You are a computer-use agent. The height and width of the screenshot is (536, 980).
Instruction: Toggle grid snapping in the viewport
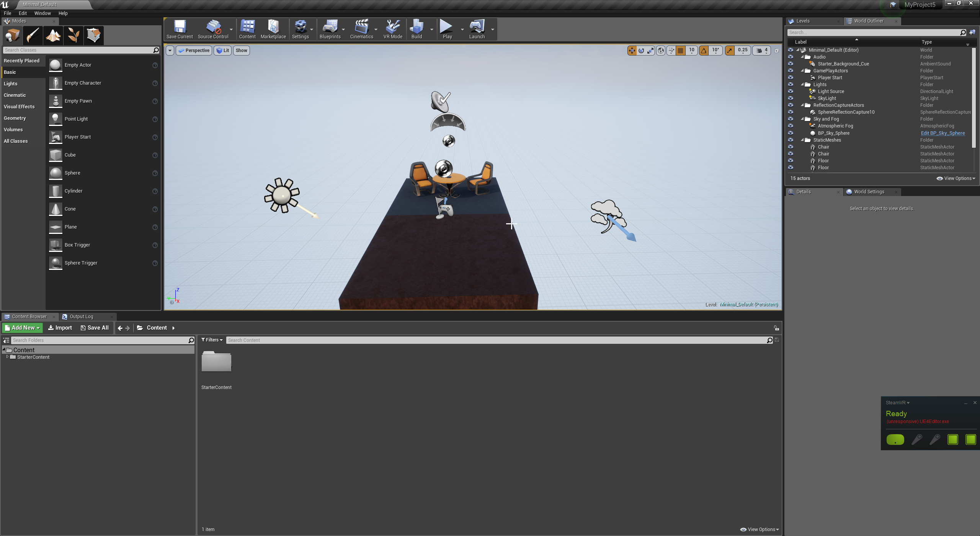681,50
